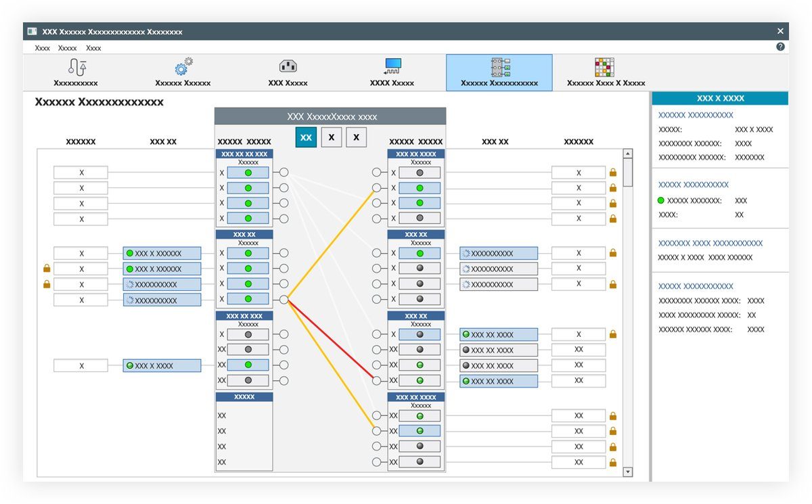Toggle the middle X filter button
This screenshot has width=812, height=504.
click(x=331, y=137)
